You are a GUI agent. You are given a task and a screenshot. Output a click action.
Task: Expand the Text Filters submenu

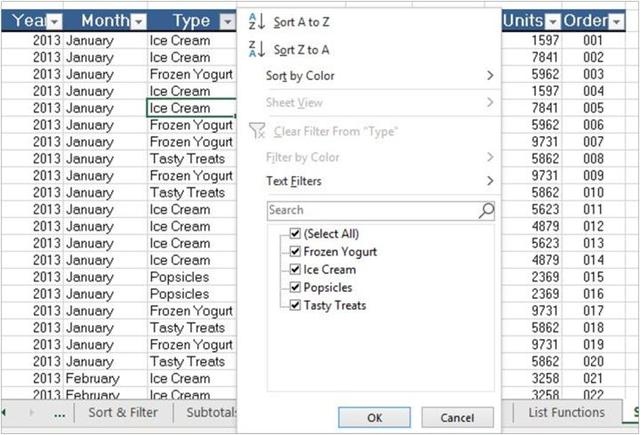pyautogui.click(x=490, y=181)
